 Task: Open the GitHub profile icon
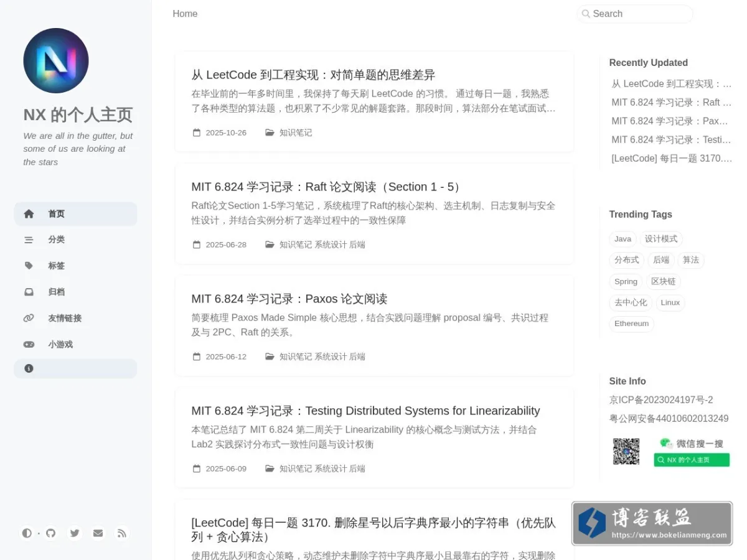click(x=51, y=533)
